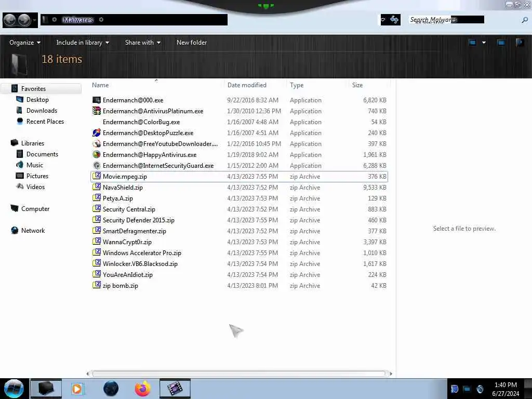
Task: Open the recent locations dropdown beside the Forward arrow
Action: (x=34, y=20)
